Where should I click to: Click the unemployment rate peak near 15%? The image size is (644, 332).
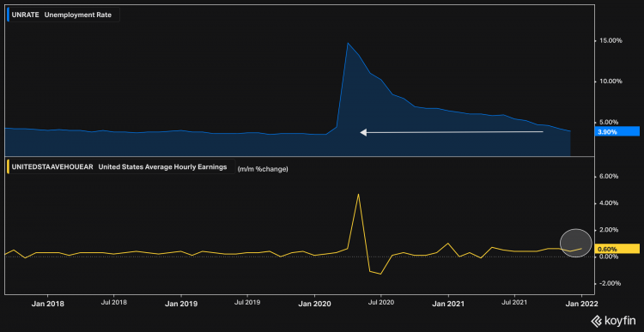click(348, 43)
